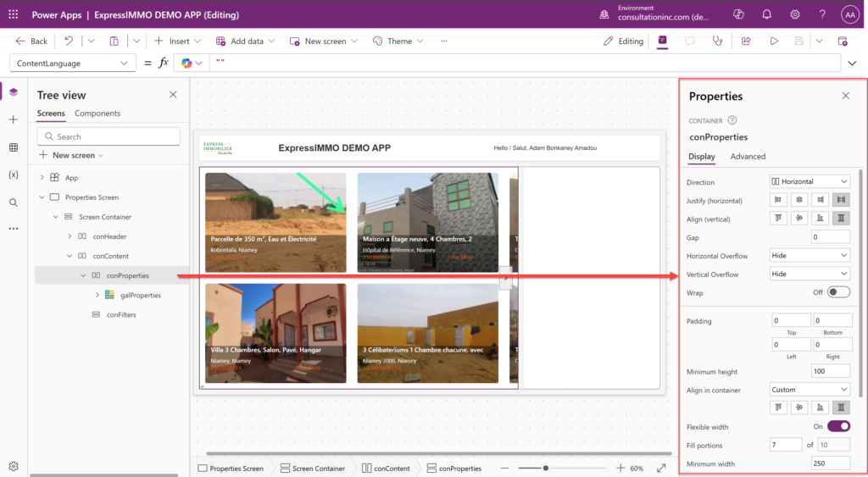Open the Data table sidebar icon
Image resolution: width=868 pixels, height=477 pixels.
tap(14, 147)
